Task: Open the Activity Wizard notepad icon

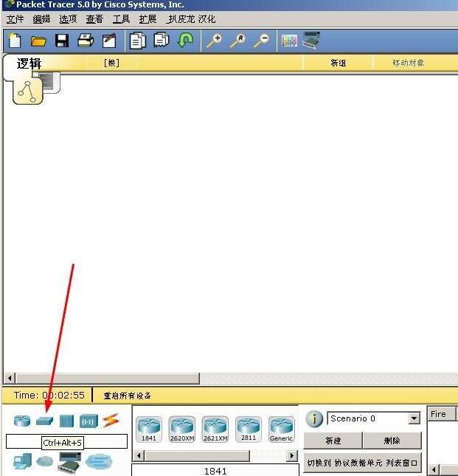Action: pos(109,41)
